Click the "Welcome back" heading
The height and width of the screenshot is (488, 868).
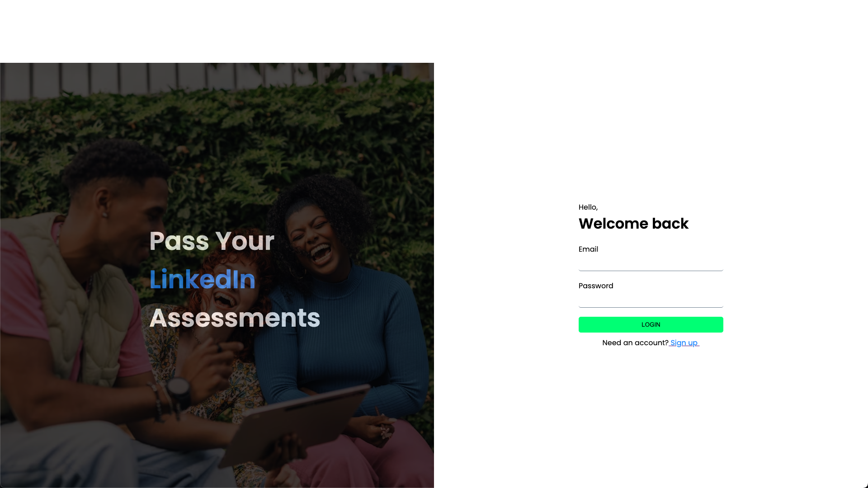click(x=633, y=224)
